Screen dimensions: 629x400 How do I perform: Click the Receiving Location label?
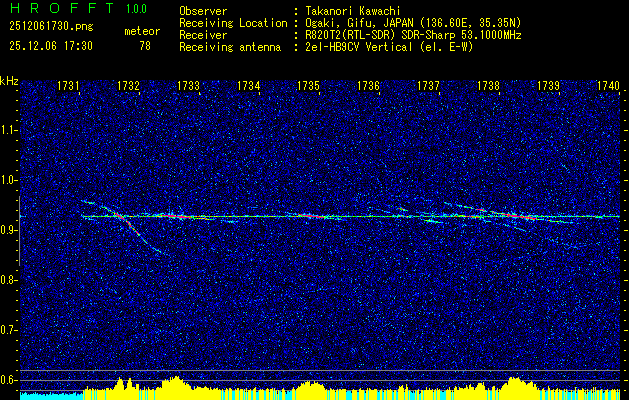[x=233, y=23]
